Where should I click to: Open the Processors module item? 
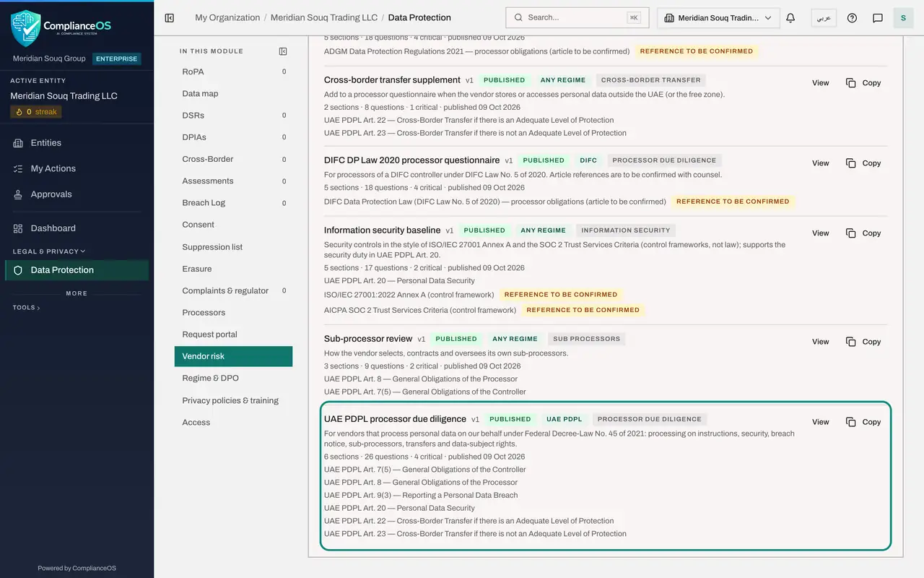point(233,313)
